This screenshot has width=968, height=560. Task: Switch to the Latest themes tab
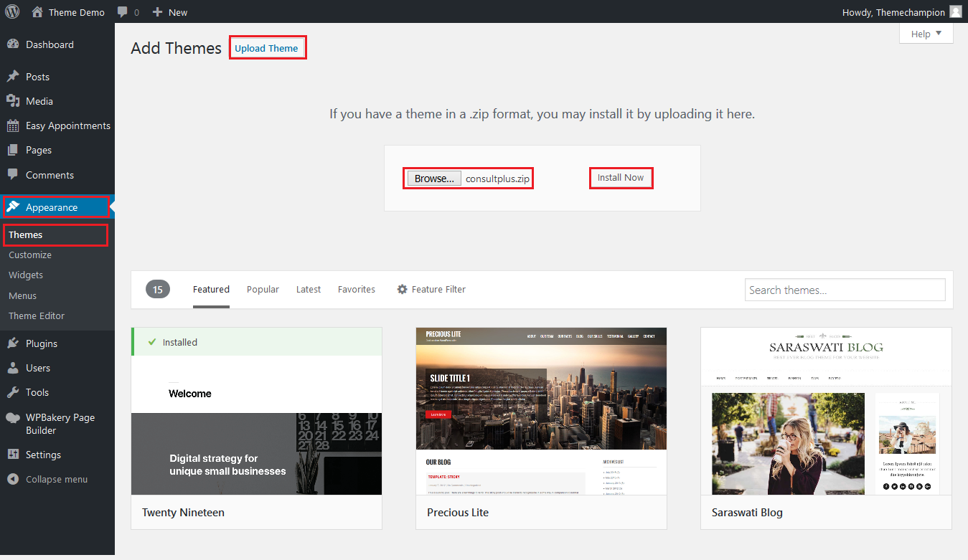coord(309,290)
